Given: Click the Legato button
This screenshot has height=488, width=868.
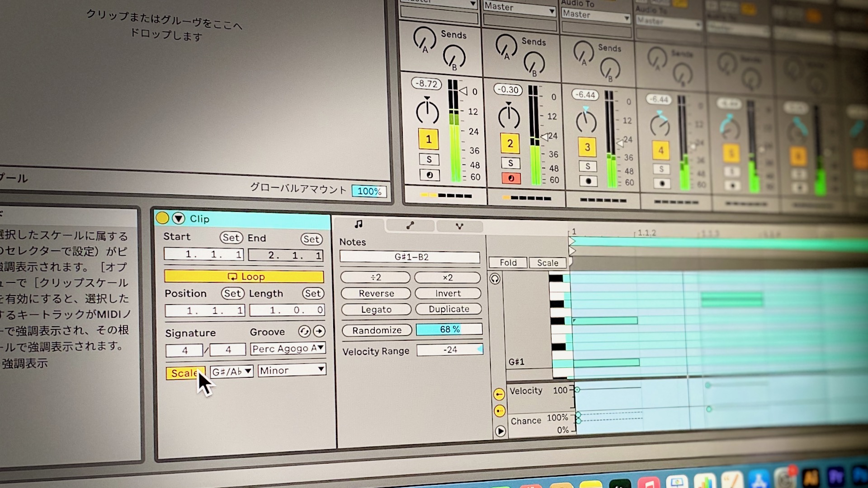Looking at the screenshot, I should (376, 310).
